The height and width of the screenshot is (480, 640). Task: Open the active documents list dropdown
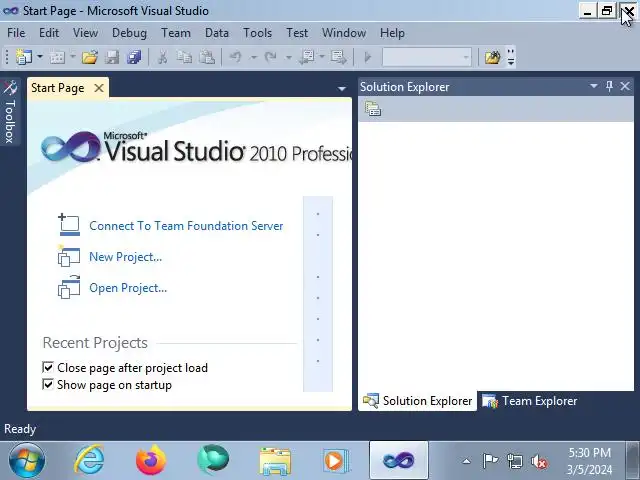coord(342,88)
